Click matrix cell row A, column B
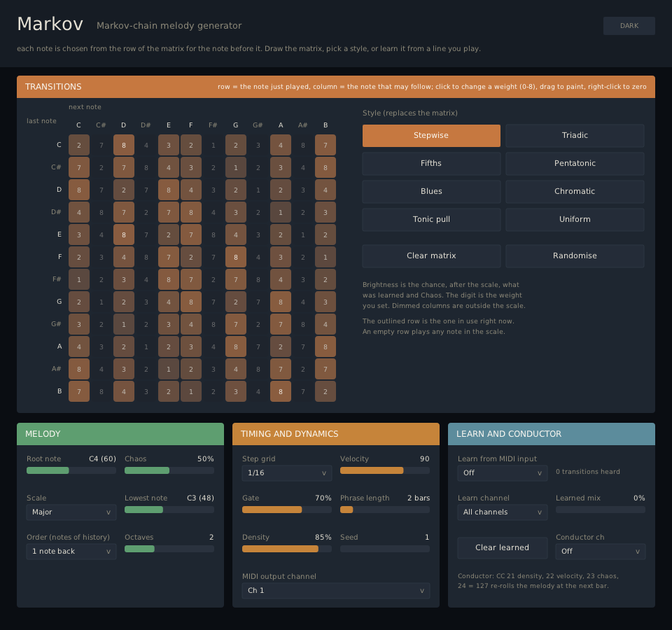 tap(325, 346)
